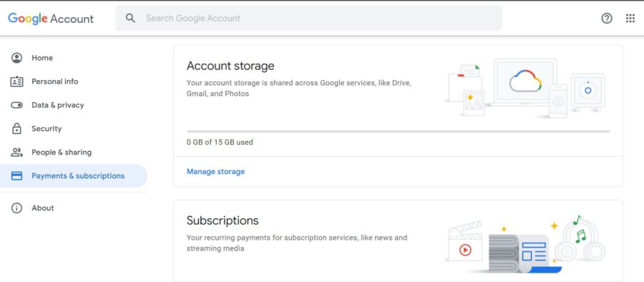Click the Data & privacy toggle icon
644x282 pixels.
(x=17, y=105)
